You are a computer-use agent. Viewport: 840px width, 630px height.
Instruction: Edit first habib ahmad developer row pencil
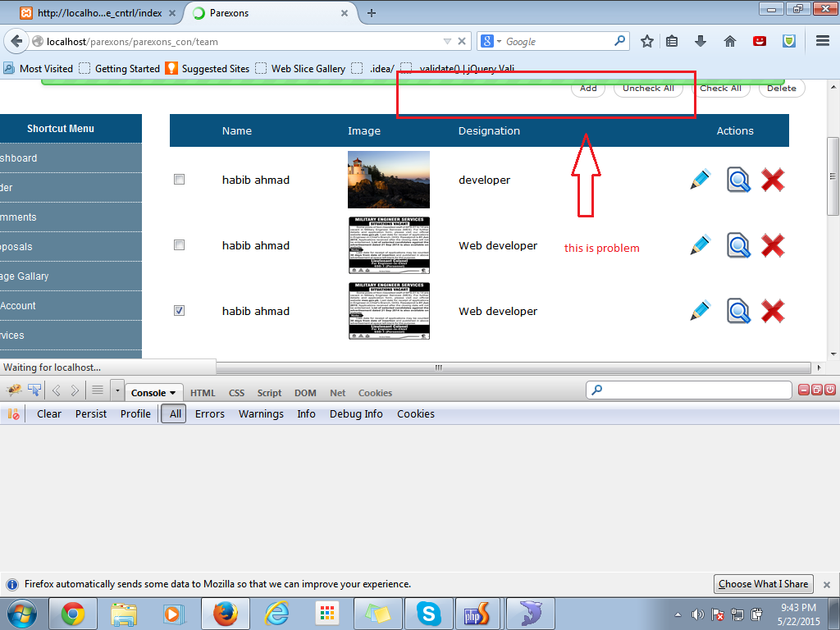701,180
